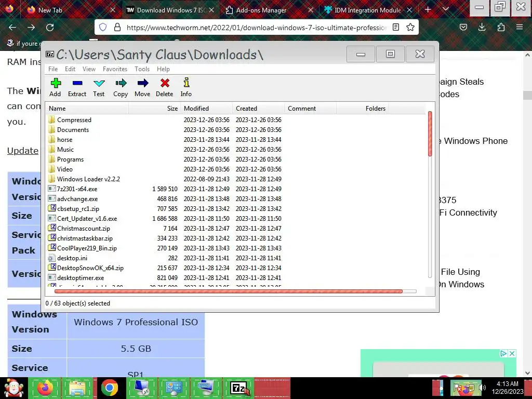
Task: Open Firefox downloads panel
Action: pos(482,27)
